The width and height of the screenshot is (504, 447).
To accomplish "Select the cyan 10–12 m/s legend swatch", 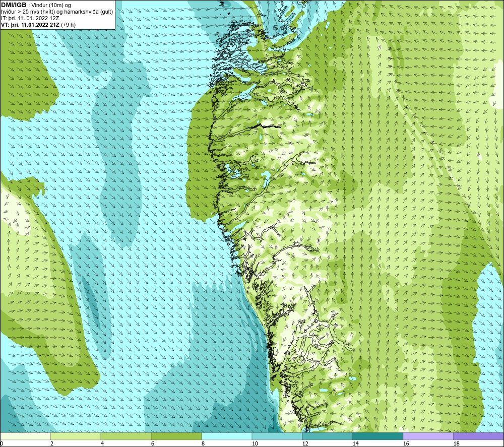I will click(277, 436).
